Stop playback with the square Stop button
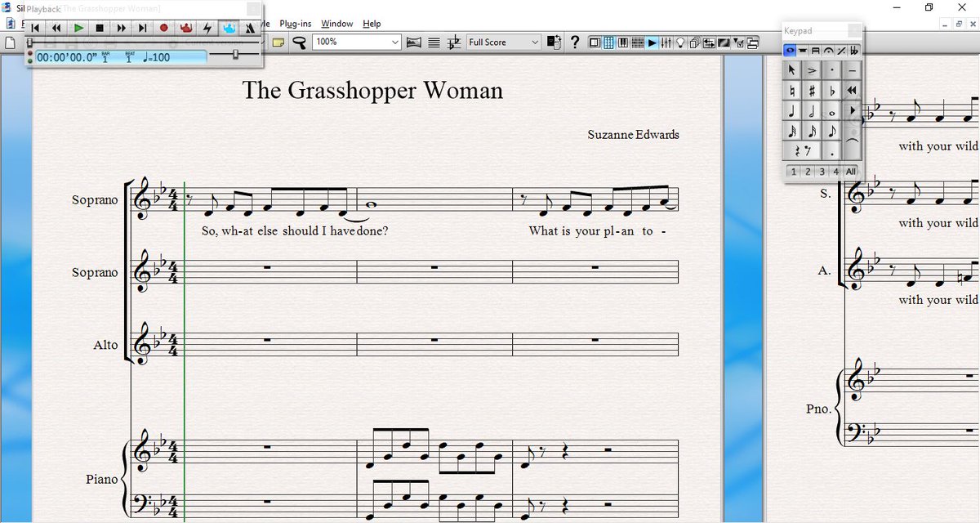Viewport: 980px width, 523px height. coord(100,28)
